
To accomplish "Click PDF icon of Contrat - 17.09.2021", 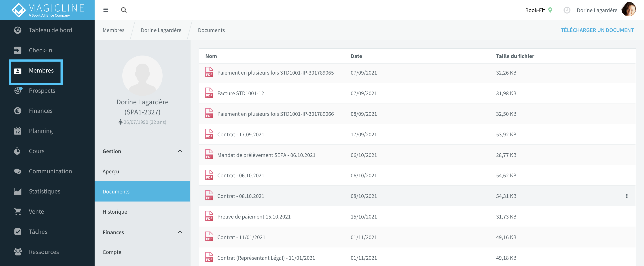I will pos(209,134).
